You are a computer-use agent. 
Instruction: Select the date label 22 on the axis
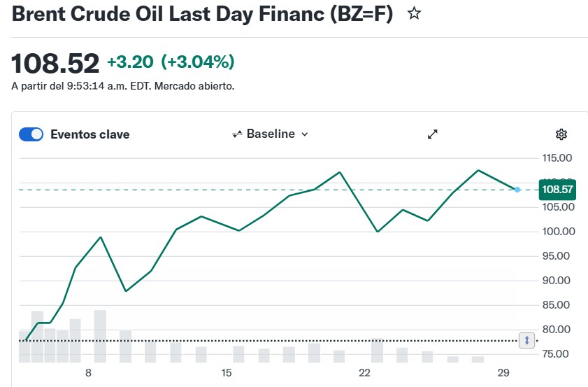pos(364,372)
